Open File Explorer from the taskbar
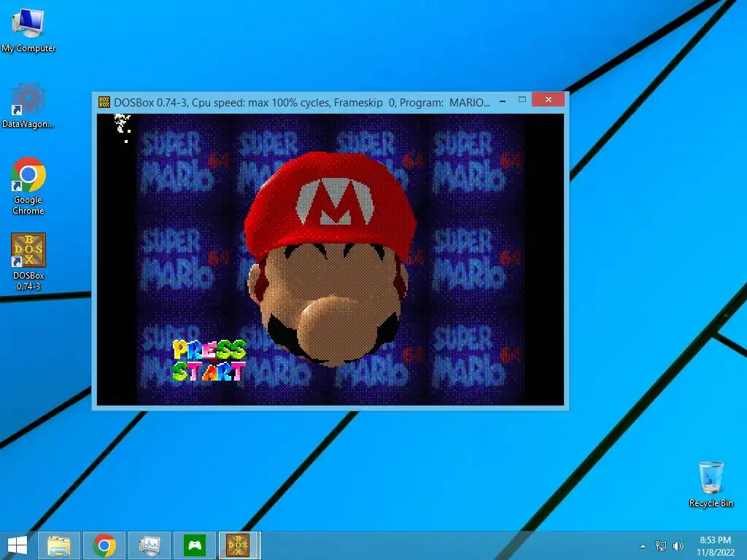747x560 pixels. (59, 545)
